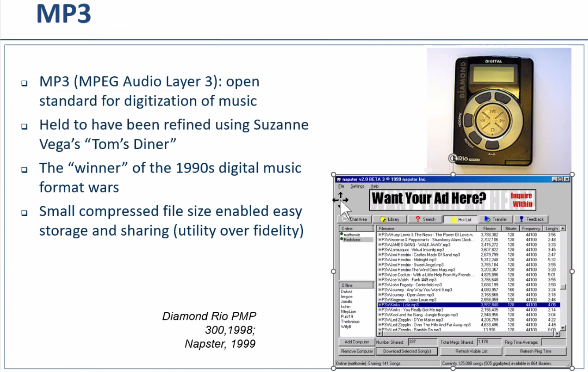Open the Transfer tab
Viewport: 588px width, 372px height.
click(495, 219)
